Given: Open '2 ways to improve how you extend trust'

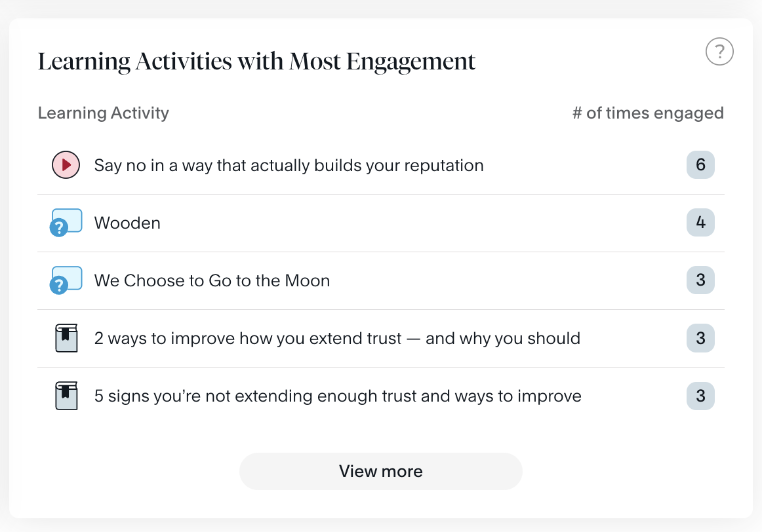Looking at the screenshot, I should (x=337, y=338).
